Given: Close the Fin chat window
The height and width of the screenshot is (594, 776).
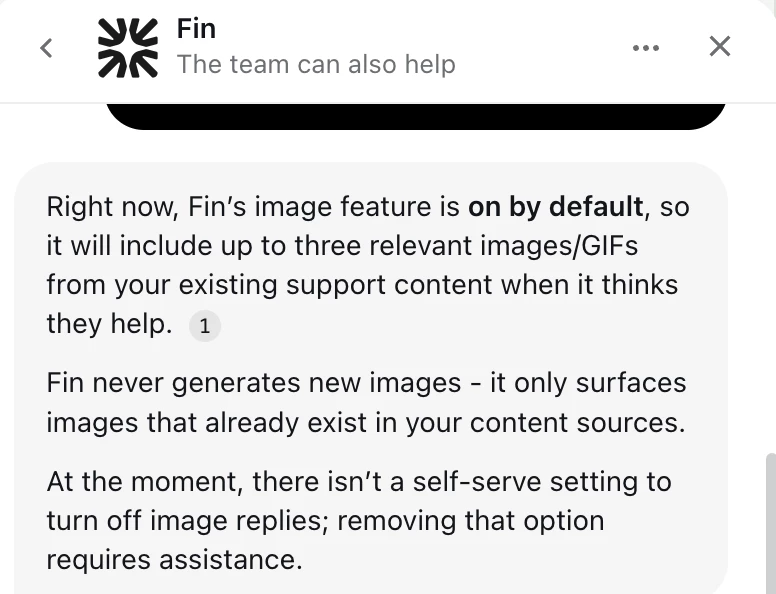Looking at the screenshot, I should point(720,47).
